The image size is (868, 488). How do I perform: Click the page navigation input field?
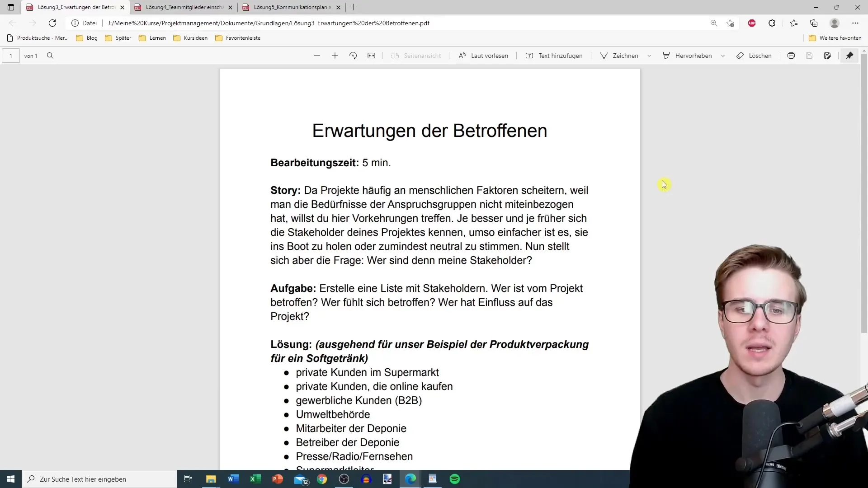click(11, 56)
